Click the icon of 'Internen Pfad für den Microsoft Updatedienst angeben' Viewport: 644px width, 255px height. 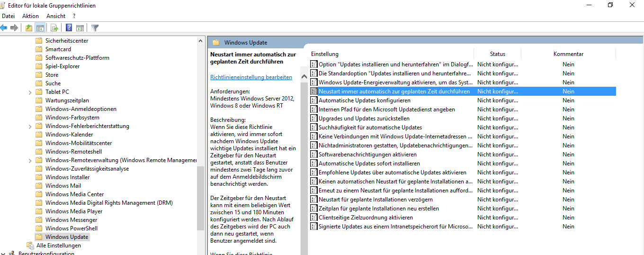[313, 109]
